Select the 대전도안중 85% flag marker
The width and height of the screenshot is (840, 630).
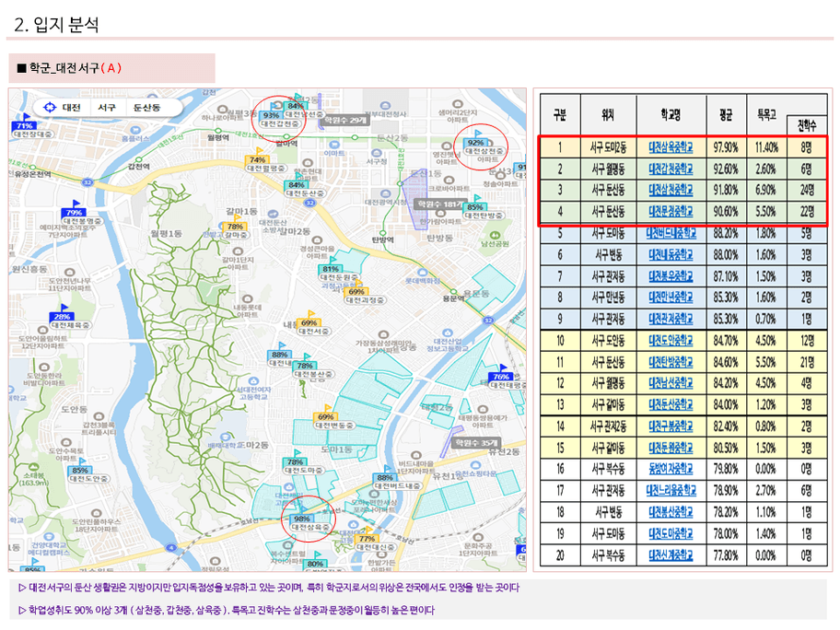coord(80,471)
